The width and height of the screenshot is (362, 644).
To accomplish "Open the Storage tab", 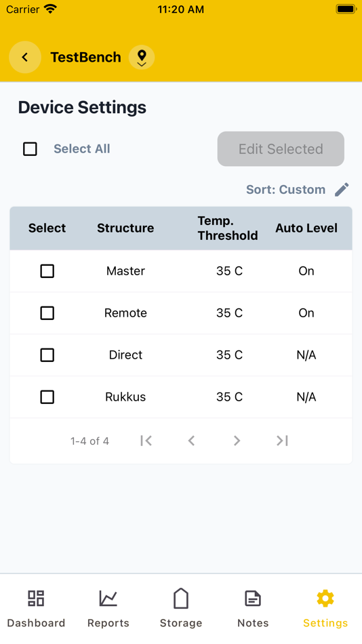I will click(x=181, y=608).
